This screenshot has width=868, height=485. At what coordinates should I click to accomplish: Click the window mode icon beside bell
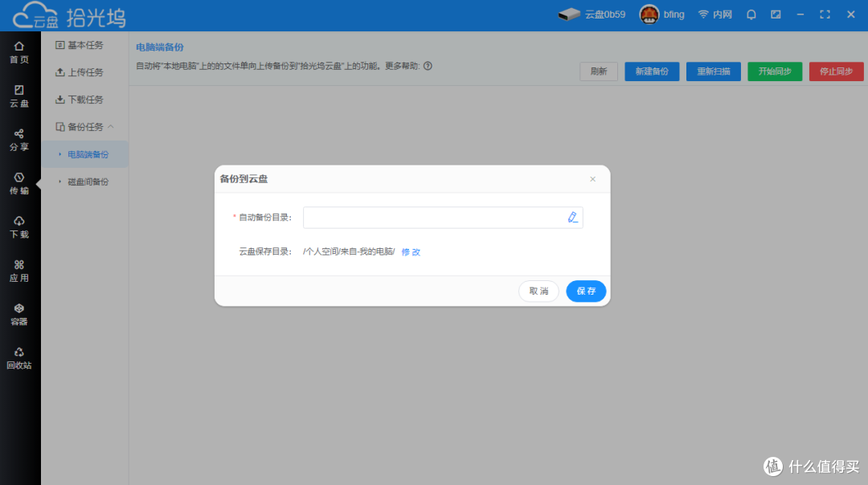(776, 14)
